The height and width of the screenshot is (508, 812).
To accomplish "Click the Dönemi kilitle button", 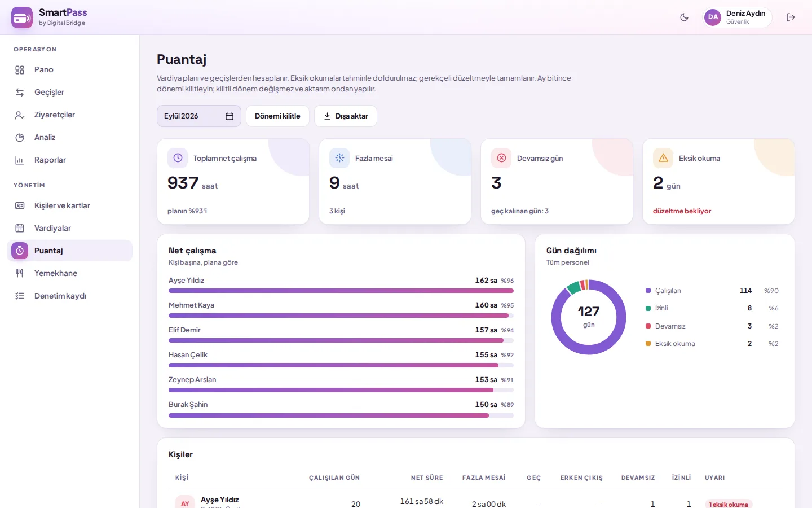I will coord(277,116).
